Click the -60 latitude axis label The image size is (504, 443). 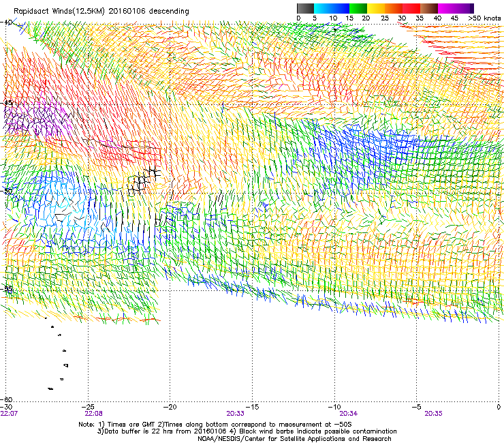click(6, 399)
